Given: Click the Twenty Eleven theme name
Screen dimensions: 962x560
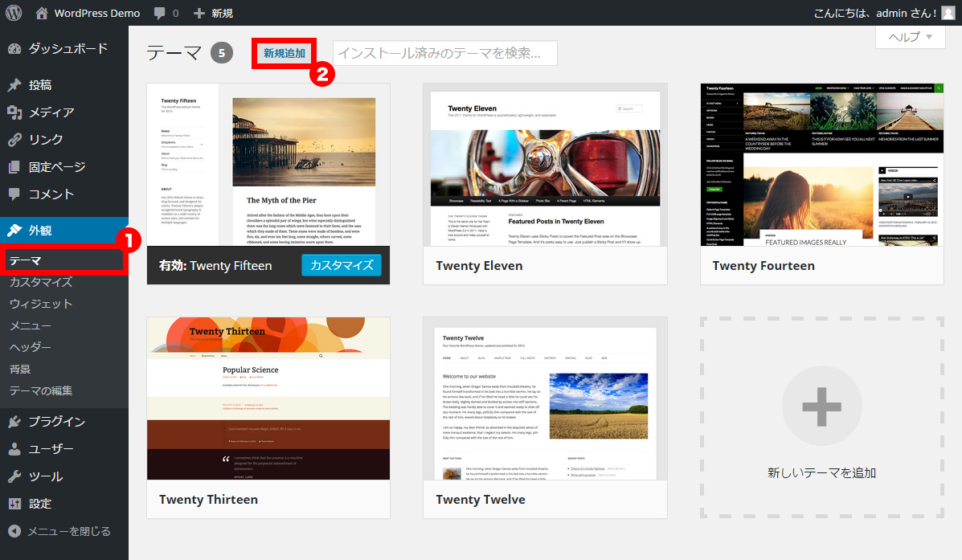Looking at the screenshot, I should tap(479, 266).
